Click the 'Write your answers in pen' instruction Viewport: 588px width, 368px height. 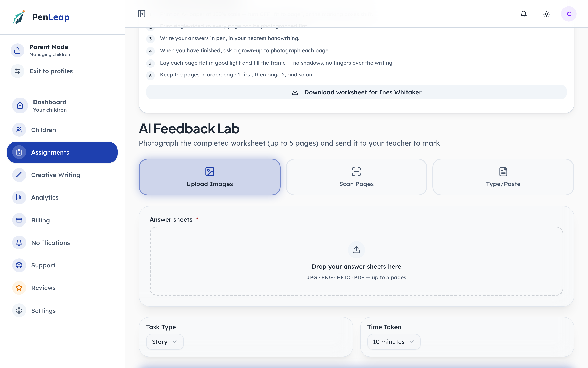pyautogui.click(x=230, y=38)
